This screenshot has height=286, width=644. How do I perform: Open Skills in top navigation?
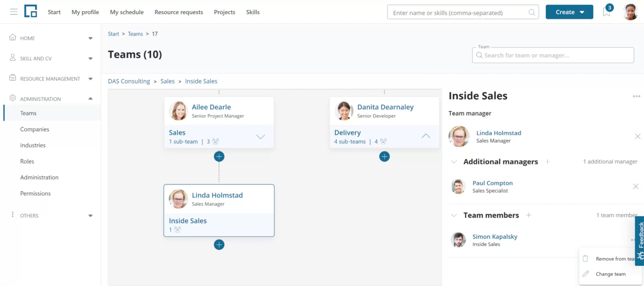pos(253,12)
